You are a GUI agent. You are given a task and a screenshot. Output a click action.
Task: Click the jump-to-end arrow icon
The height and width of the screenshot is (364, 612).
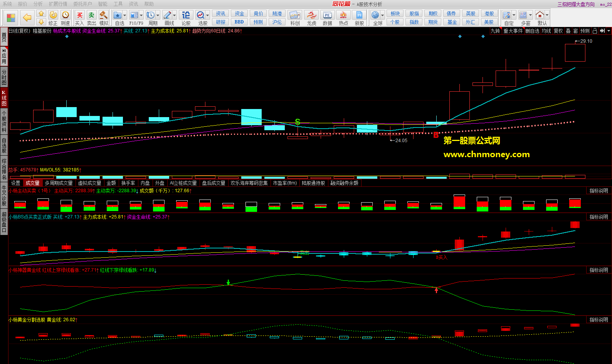[602, 31]
